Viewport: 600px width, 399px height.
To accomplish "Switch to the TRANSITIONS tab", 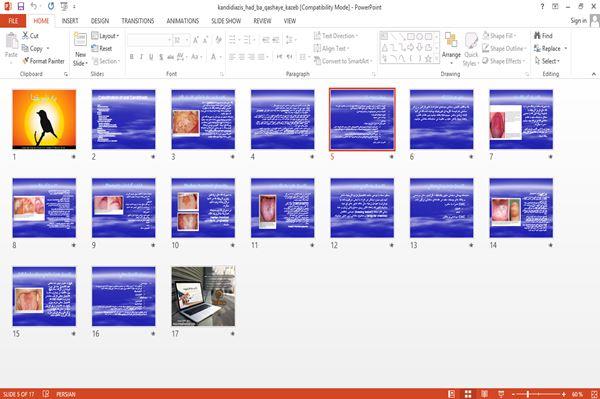I will coord(138,21).
